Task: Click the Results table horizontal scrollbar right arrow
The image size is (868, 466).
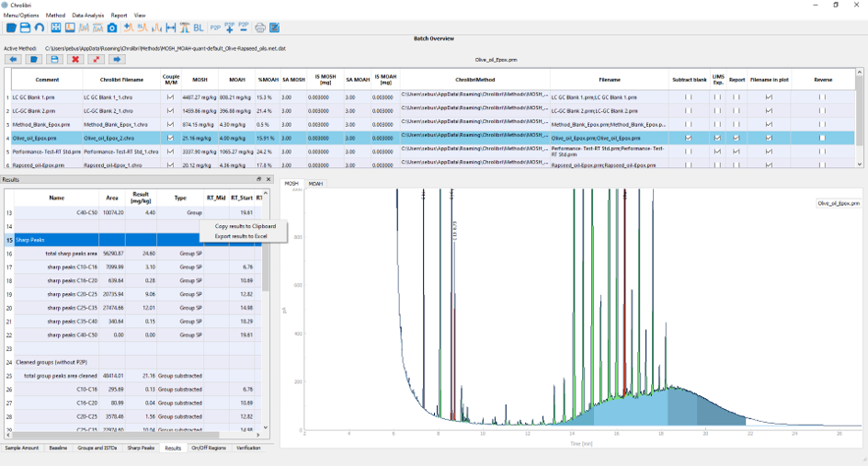Action: tap(257, 435)
